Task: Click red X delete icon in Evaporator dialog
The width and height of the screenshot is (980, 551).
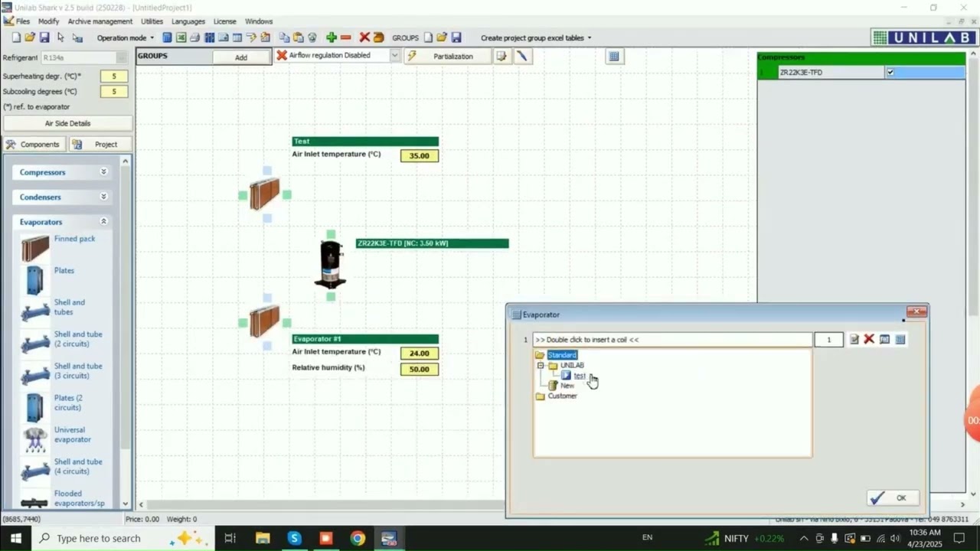Action: tap(869, 339)
